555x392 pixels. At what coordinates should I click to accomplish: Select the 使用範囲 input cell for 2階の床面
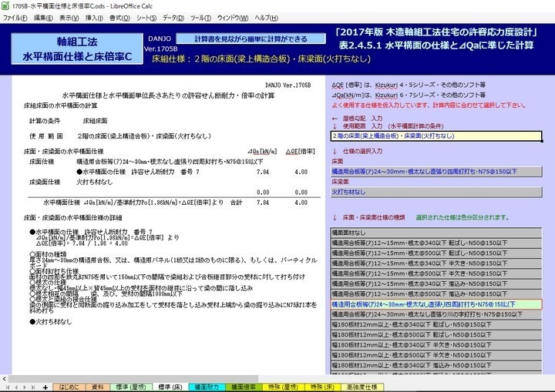pos(436,136)
